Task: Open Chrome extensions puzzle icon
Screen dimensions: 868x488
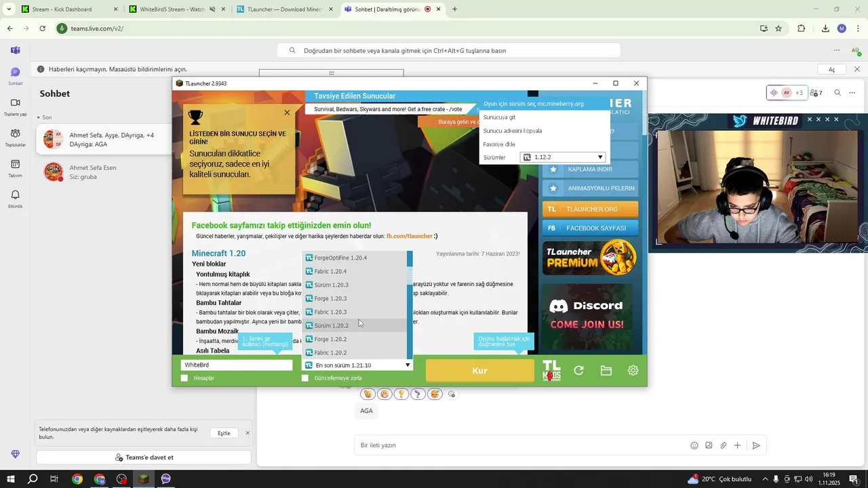Action: coord(802,28)
